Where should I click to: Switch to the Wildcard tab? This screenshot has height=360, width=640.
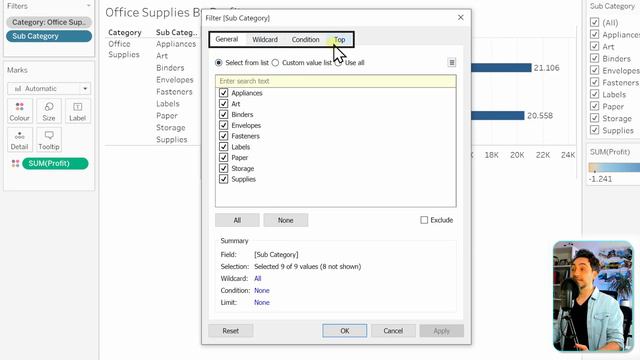click(x=265, y=39)
